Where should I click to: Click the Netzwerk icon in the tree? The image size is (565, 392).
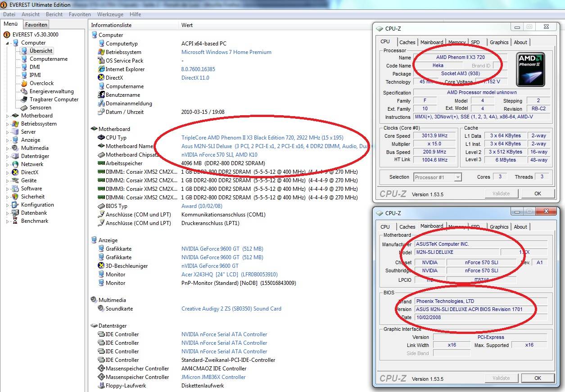(15, 164)
